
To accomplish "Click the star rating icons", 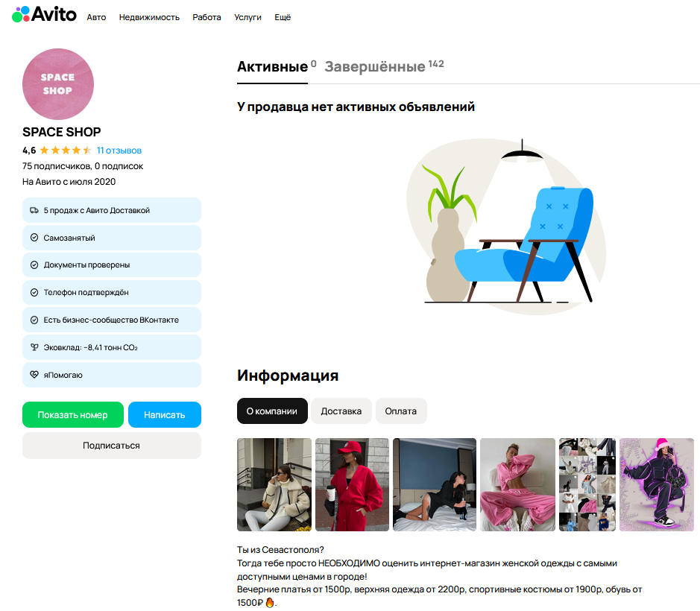I will pos(66,150).
